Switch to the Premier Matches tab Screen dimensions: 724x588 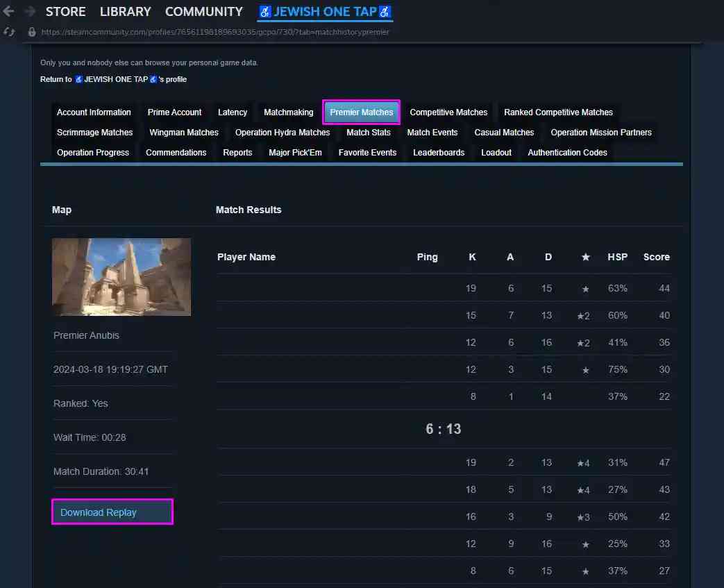point(361,112)
